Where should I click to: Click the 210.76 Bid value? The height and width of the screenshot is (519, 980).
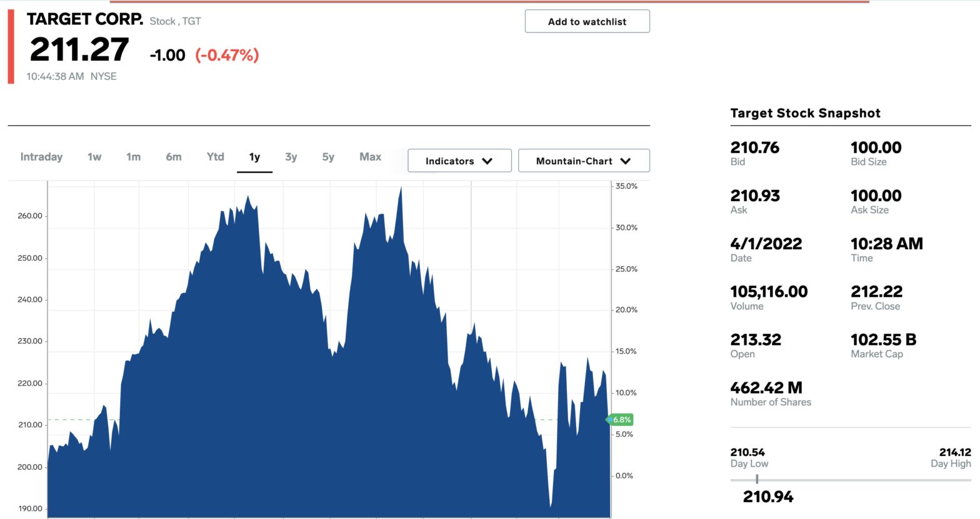[754, 147]
